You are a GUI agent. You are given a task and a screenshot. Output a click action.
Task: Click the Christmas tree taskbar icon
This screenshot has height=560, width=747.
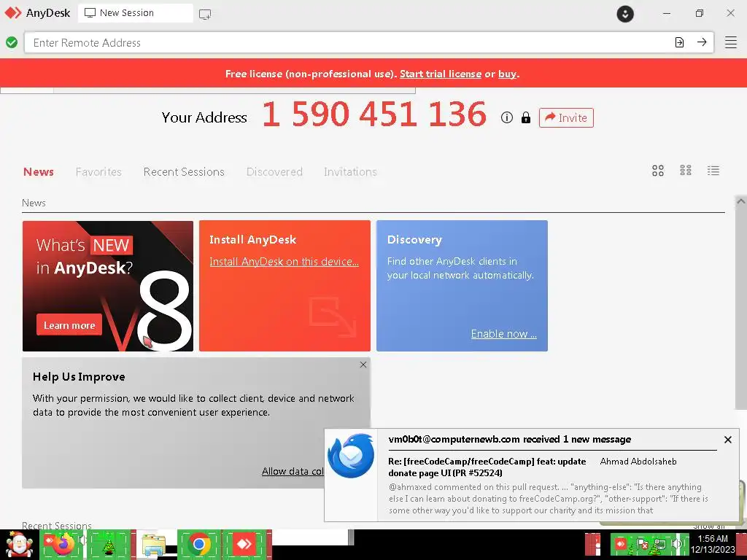coord(109,545)
